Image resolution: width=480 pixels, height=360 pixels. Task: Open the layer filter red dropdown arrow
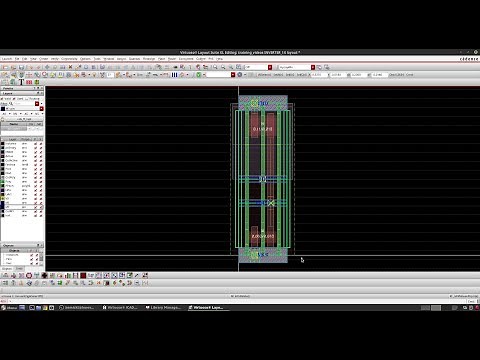point(37,104)
